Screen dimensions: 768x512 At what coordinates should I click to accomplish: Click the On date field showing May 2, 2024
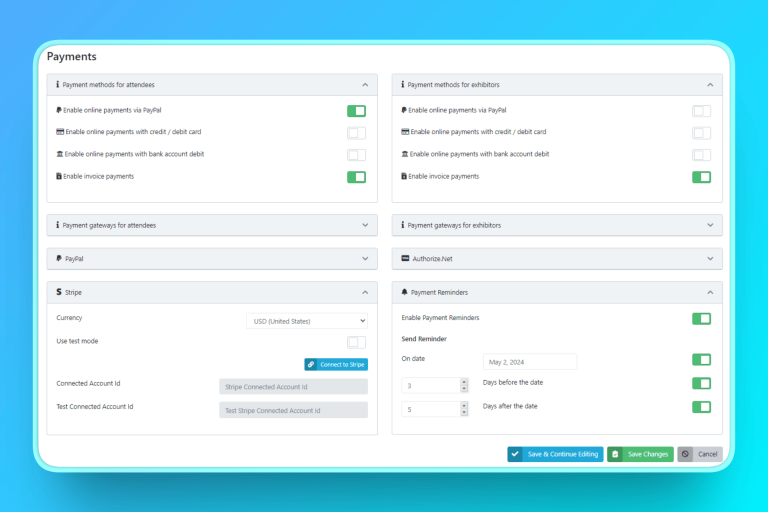(x=530, y=362)
